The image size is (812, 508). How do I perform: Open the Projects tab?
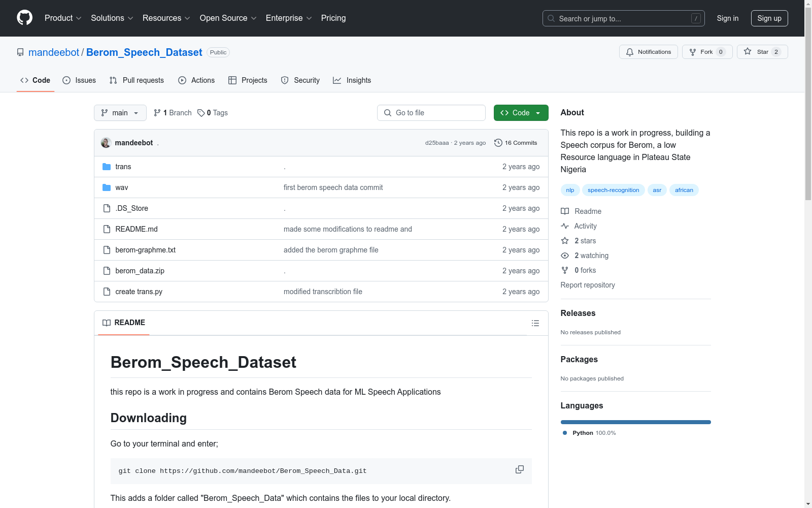click(x=248, y=80)
